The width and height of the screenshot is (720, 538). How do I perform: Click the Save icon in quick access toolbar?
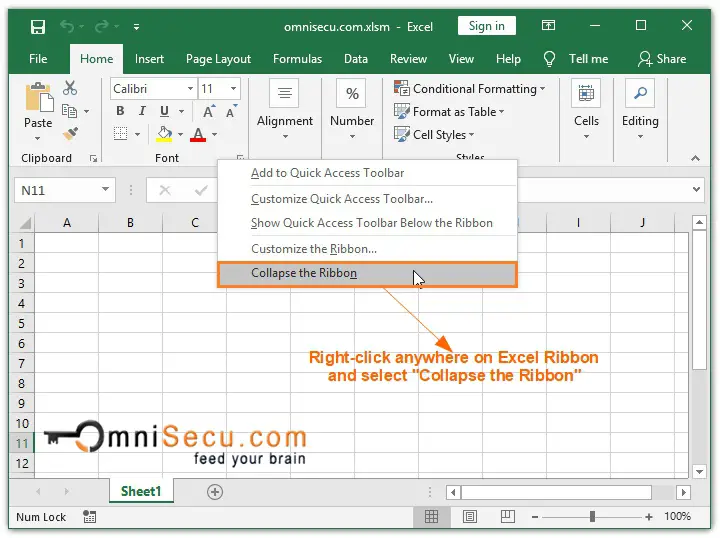click(38, 27)
